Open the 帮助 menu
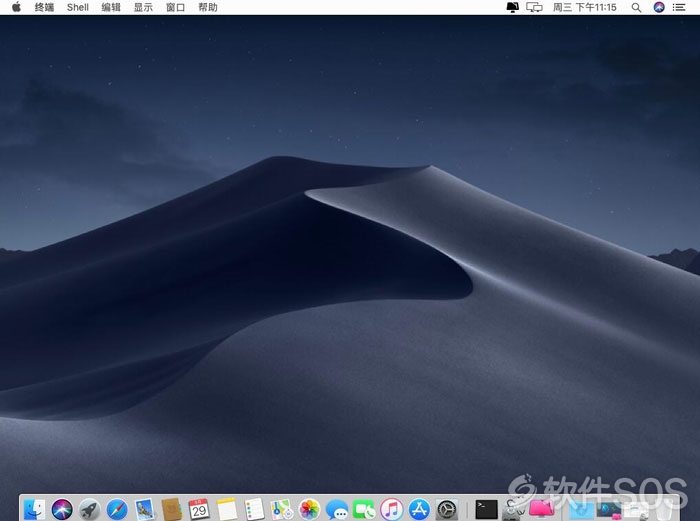700x521 pixels. tap(208, 7)
